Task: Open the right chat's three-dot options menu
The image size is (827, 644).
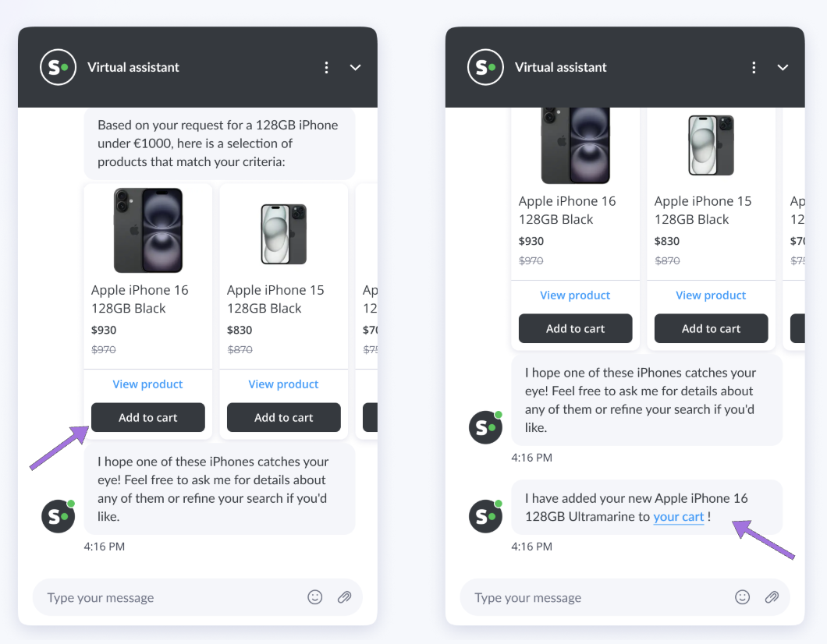Action: pyautogui.click(x=754, y=68)
